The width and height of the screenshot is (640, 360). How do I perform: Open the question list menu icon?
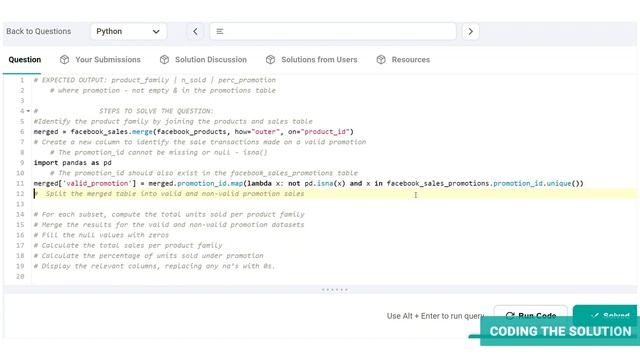tap(220, 31)
